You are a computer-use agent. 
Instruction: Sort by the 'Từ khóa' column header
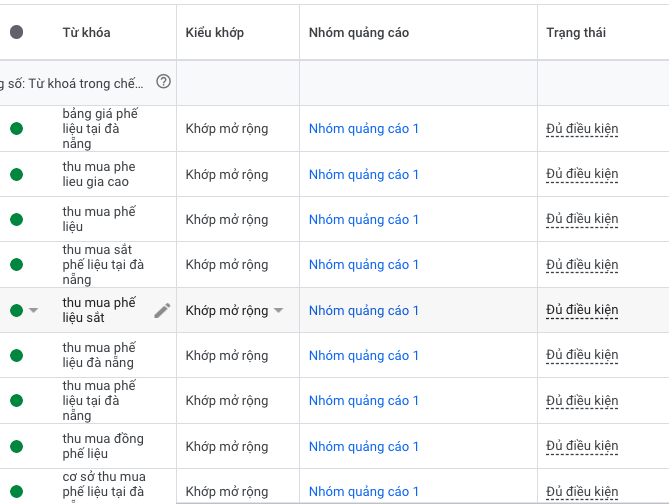coord(86,33)
